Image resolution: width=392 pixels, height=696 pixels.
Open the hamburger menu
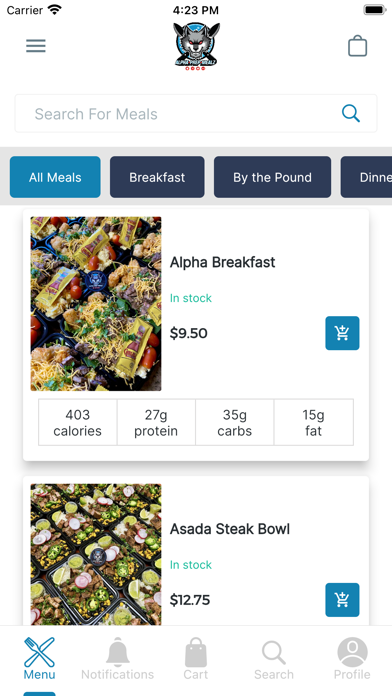click(x=36, y=46)
